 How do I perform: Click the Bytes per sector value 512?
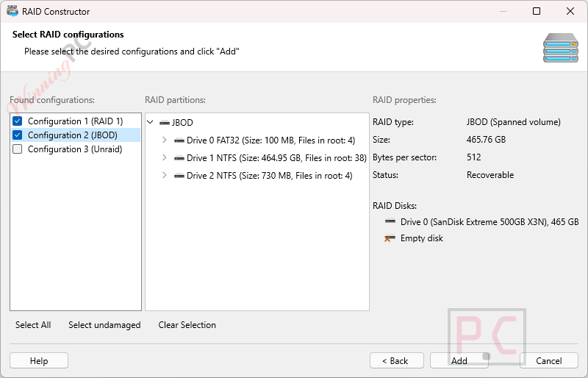click(473, 157)
